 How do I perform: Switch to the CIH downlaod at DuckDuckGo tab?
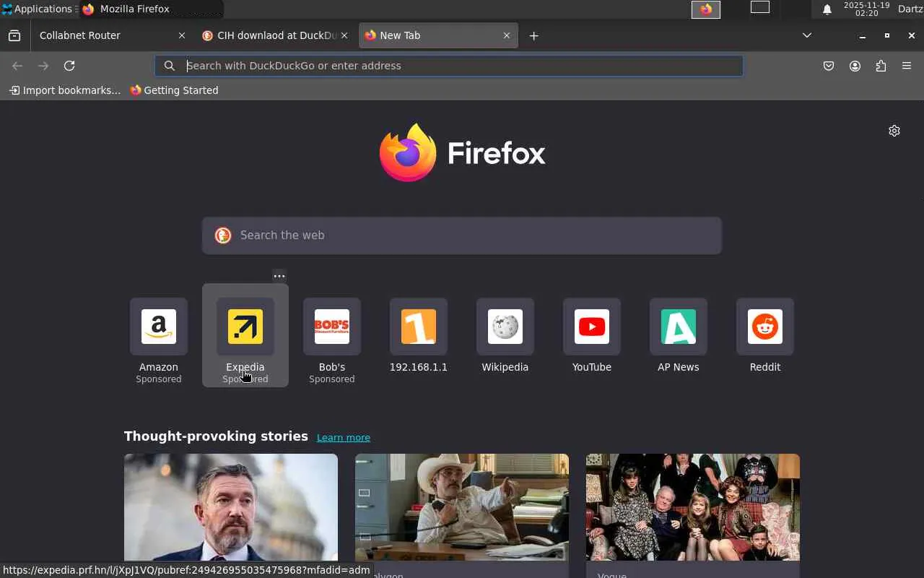(275, 35)
